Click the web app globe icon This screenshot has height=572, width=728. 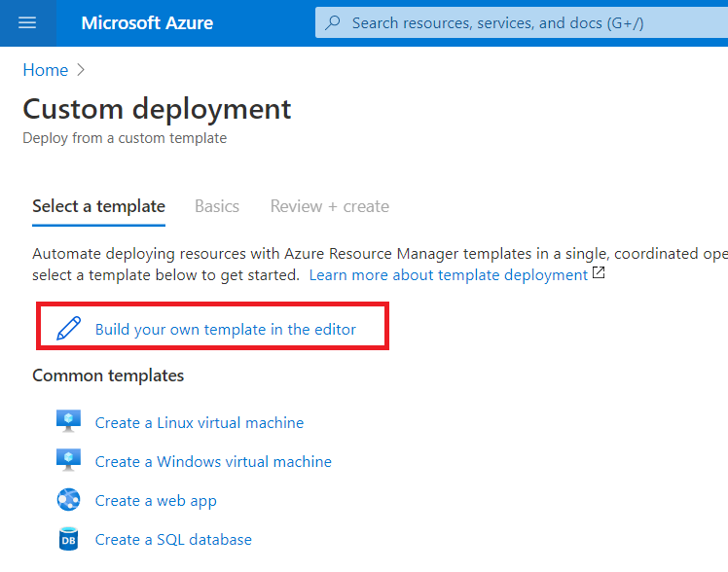pyautogui.click(x=68, y=500)
